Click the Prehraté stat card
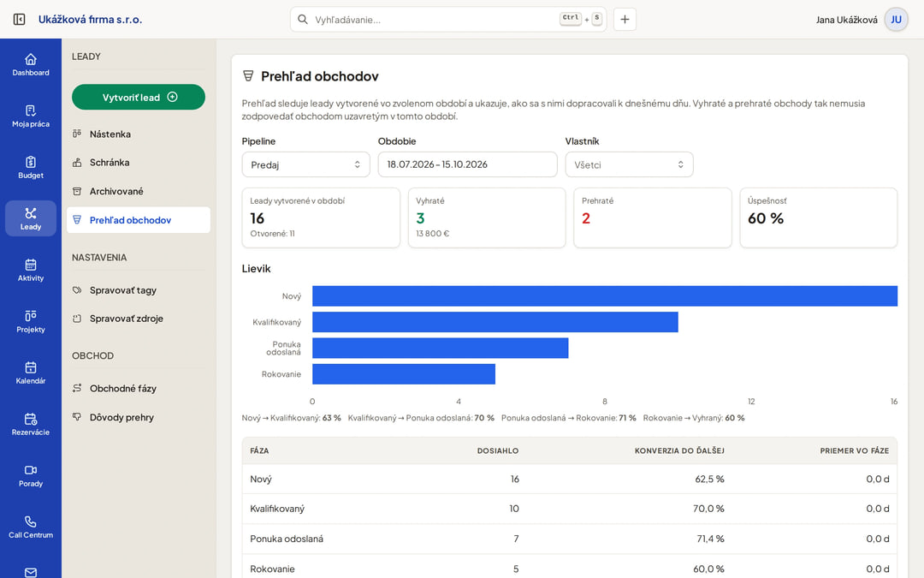Image resolution: width=924 pixels, height=578 pixels. 652,217
